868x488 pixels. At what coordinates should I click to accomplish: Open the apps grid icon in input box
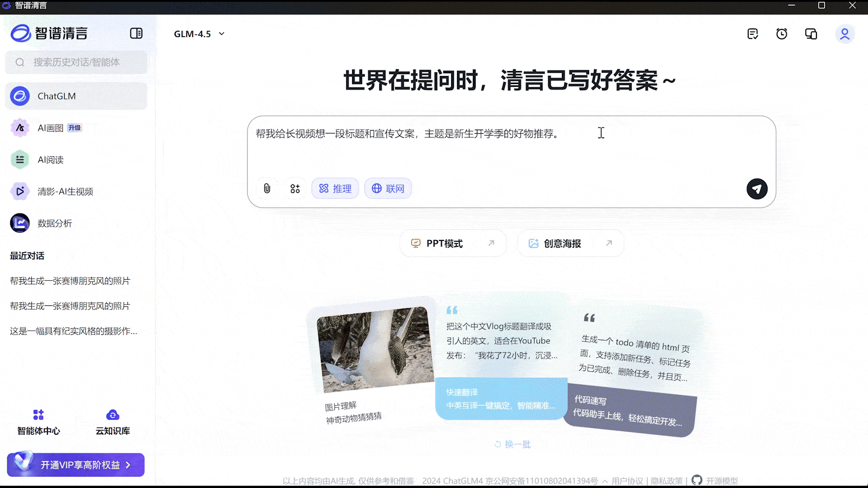pos(295,188)
